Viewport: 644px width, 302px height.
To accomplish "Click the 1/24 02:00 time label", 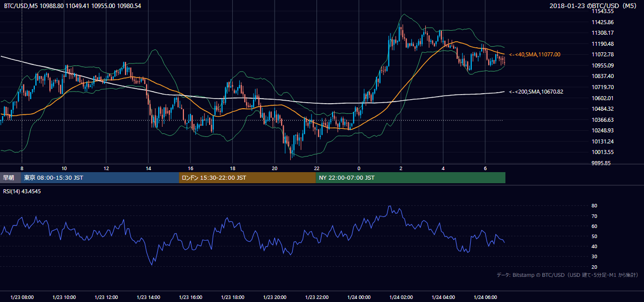I will (x=401, y=297).
